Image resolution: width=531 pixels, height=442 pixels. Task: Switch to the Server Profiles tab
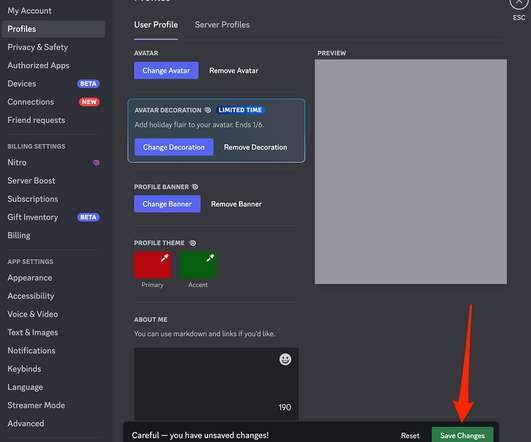click(222, 25)
